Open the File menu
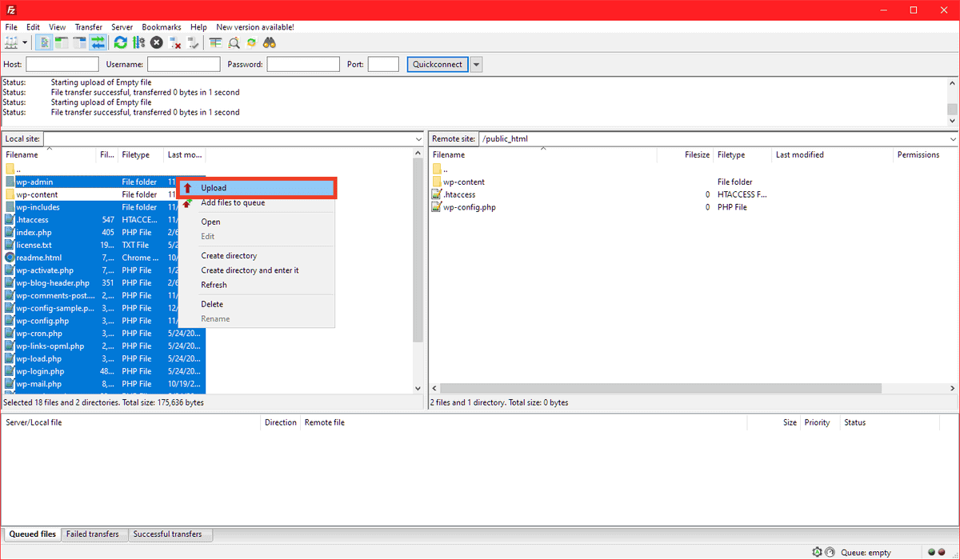 11,27
